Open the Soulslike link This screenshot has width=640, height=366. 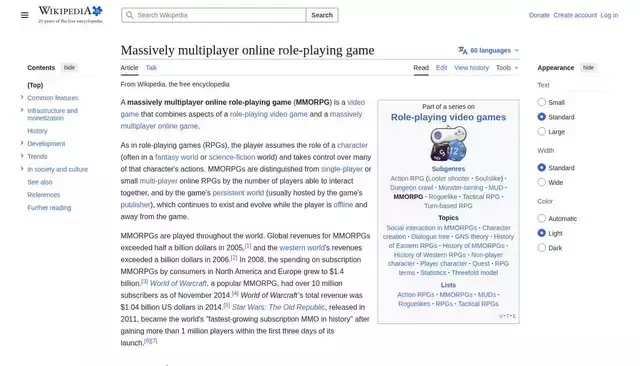click(x=488, y=178)
